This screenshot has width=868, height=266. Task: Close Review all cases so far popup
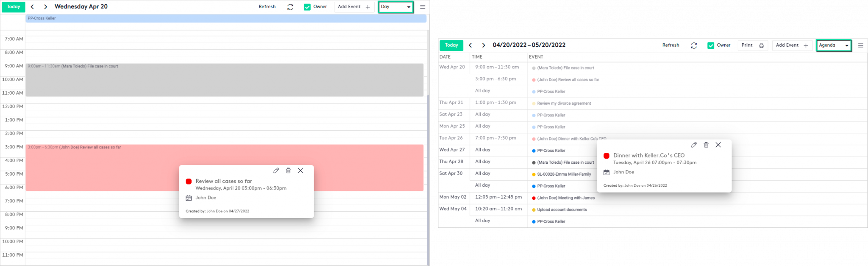tap(300, 171)
